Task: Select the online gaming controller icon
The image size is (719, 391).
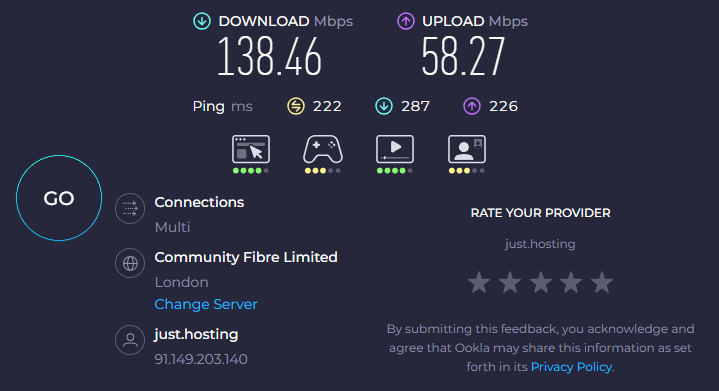Action: tap(323, 149)
